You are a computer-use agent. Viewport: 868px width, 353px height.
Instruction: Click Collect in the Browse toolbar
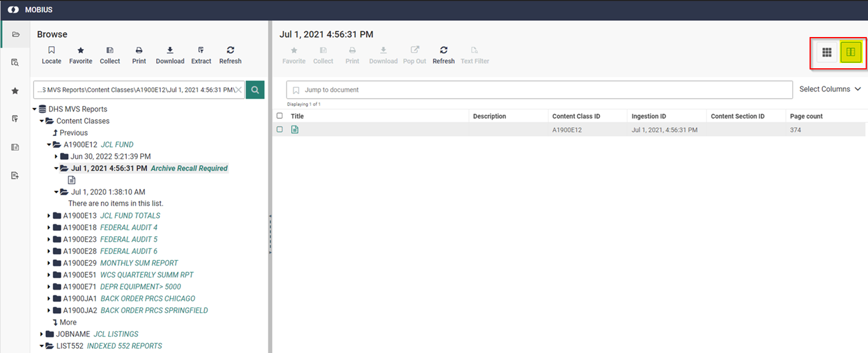pos(110,56)
